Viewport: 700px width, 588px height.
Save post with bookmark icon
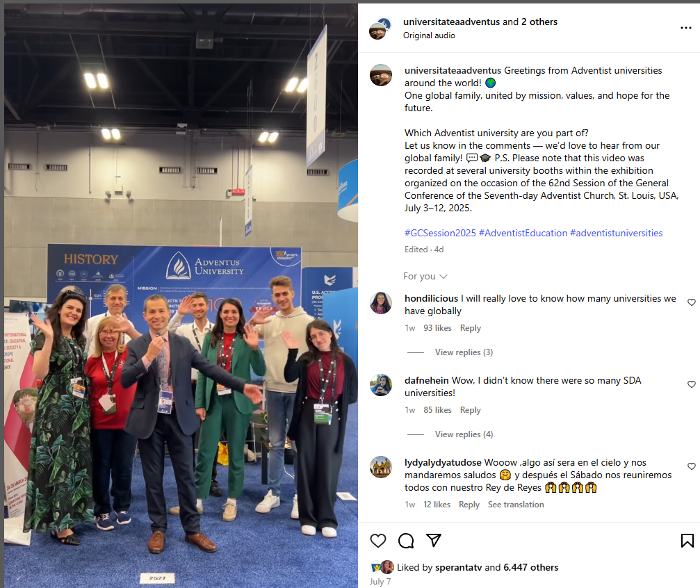[x=687, y=541]
